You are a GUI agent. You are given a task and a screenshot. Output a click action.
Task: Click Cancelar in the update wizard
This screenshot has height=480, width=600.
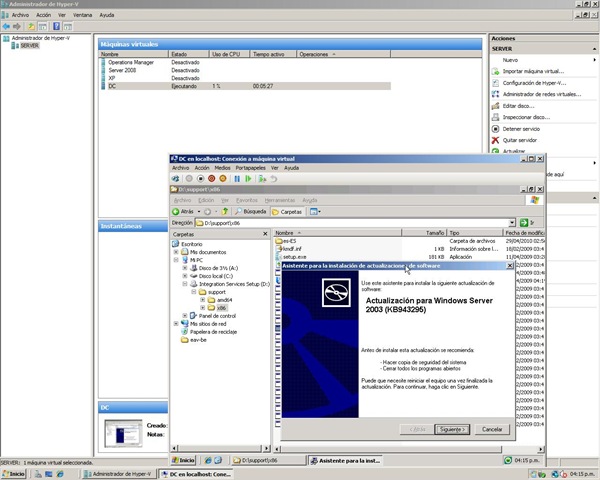tap(492, 429)
